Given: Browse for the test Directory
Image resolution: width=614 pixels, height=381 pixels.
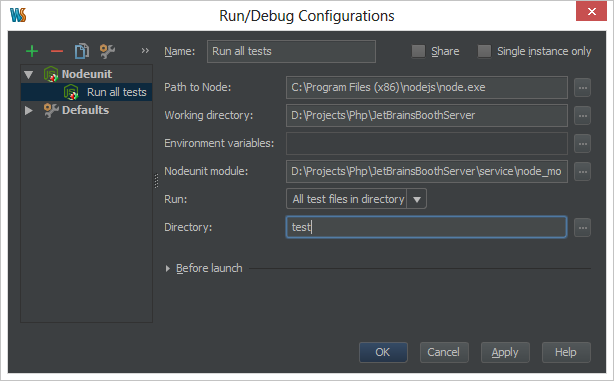Looking at the screenshot, I should (x=582, y=228).
